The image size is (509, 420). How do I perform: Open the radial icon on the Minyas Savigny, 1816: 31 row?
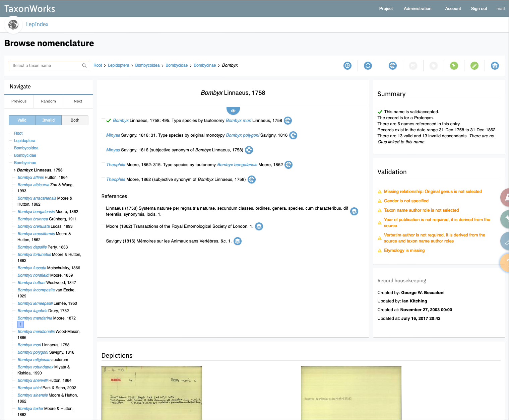pos(293,135)
